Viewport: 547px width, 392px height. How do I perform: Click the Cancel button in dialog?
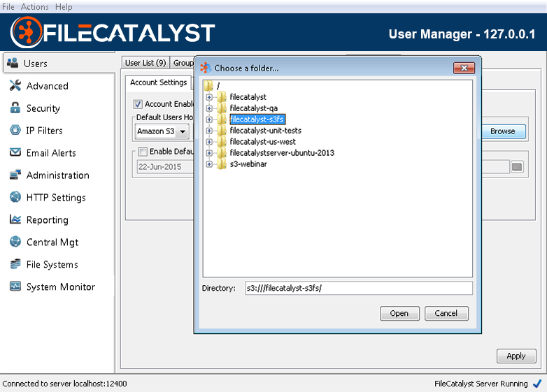click(x=446, y=313)
